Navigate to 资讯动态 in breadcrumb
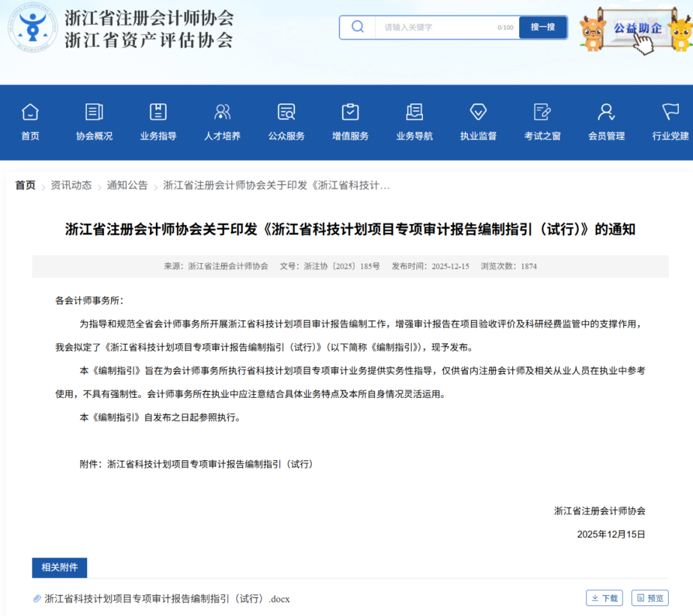This screenshot has height=616, width=693. (71, 185)
